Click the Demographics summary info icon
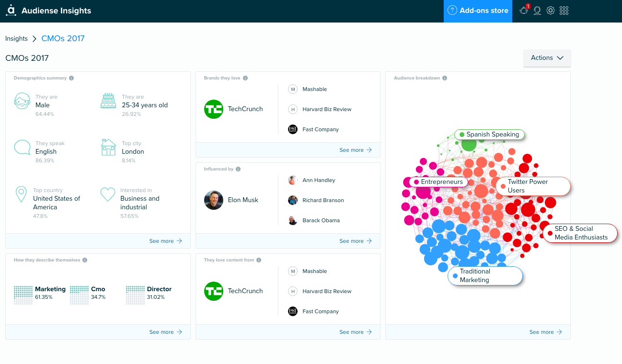 coord(71,78)
